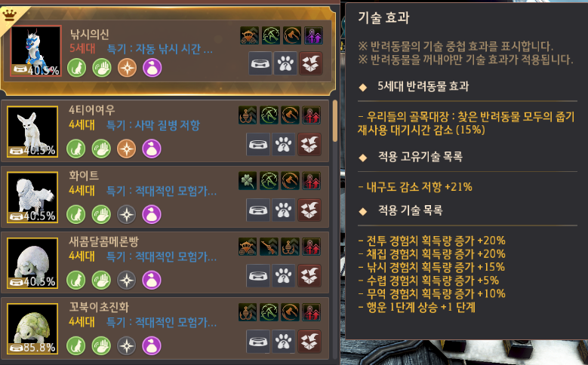Viewport: 588px width, 365px height.
Task: Click the wagon trade skill icon on 낚시의신
Action: point(249,35)
